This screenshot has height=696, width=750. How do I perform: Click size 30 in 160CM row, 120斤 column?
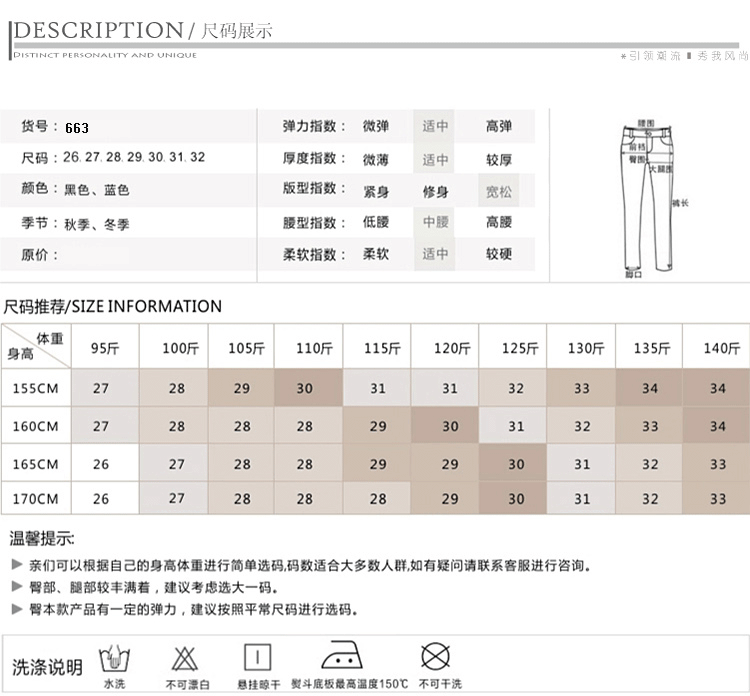[x=444, y=426]
